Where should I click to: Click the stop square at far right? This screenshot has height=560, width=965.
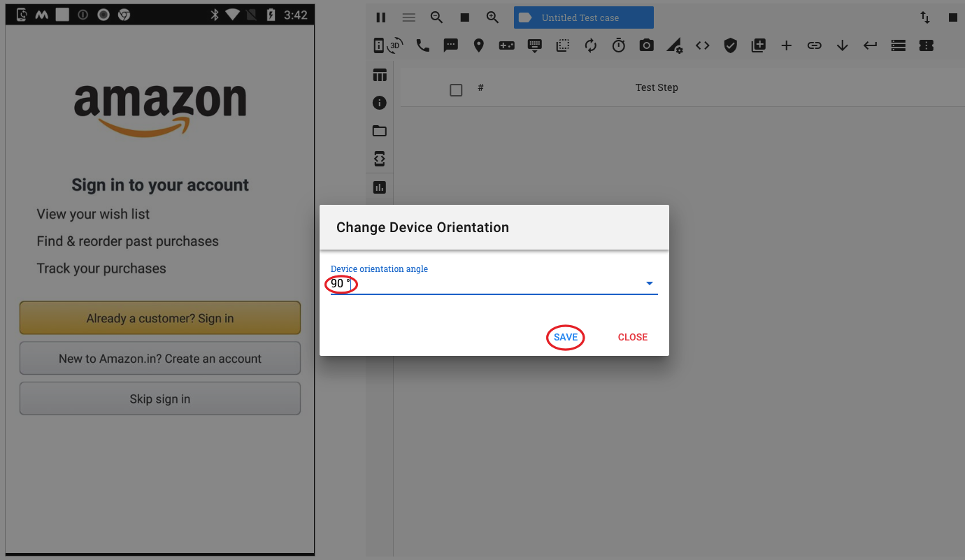(x=952, y=17)
